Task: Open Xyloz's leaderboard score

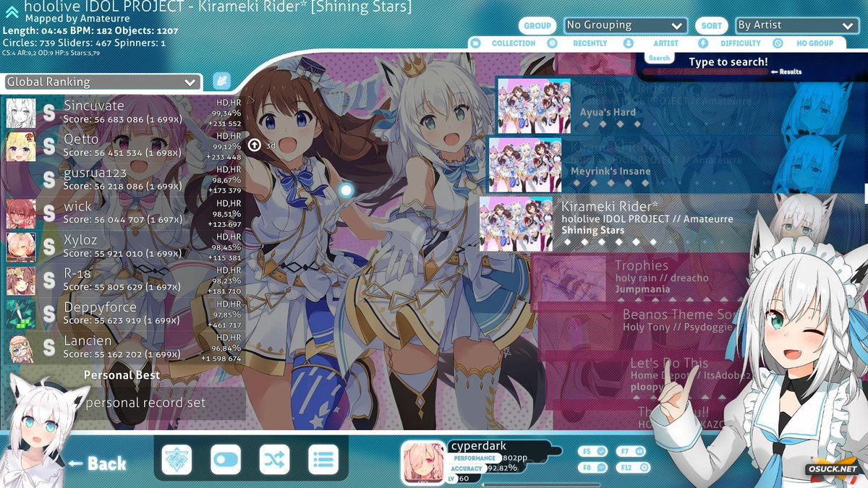Action: tap(123, 247)
